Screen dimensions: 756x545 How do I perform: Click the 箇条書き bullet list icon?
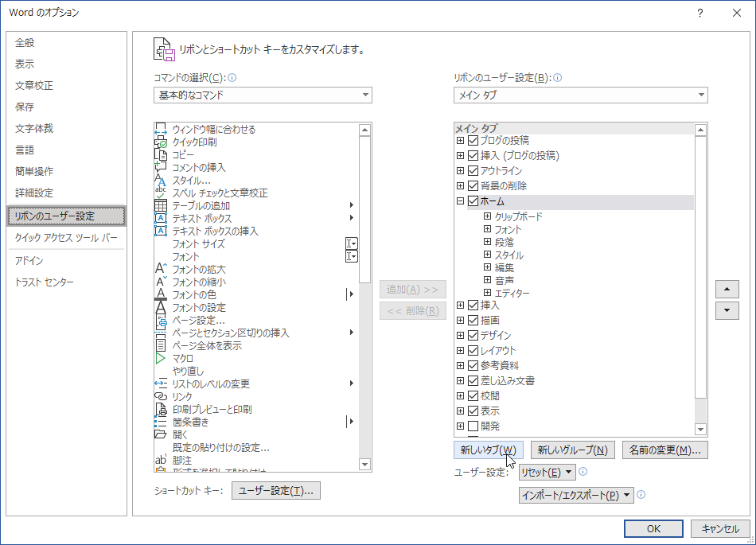pos(161,422)
